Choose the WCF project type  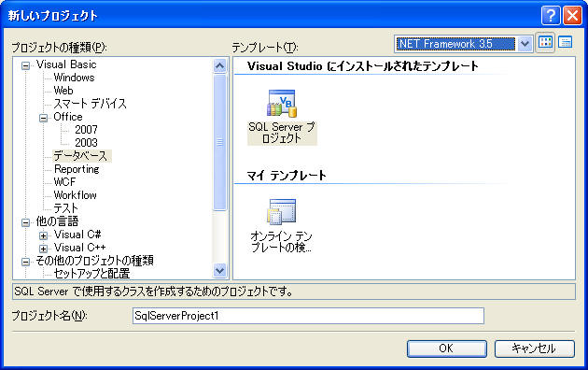tap(64, 182)
